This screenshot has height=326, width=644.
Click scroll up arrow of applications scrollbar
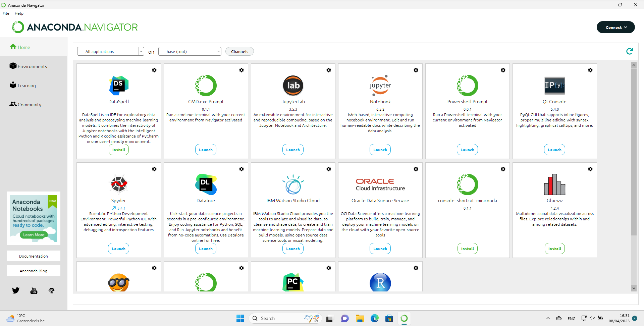pyautogui.click(x=634, y=65)
